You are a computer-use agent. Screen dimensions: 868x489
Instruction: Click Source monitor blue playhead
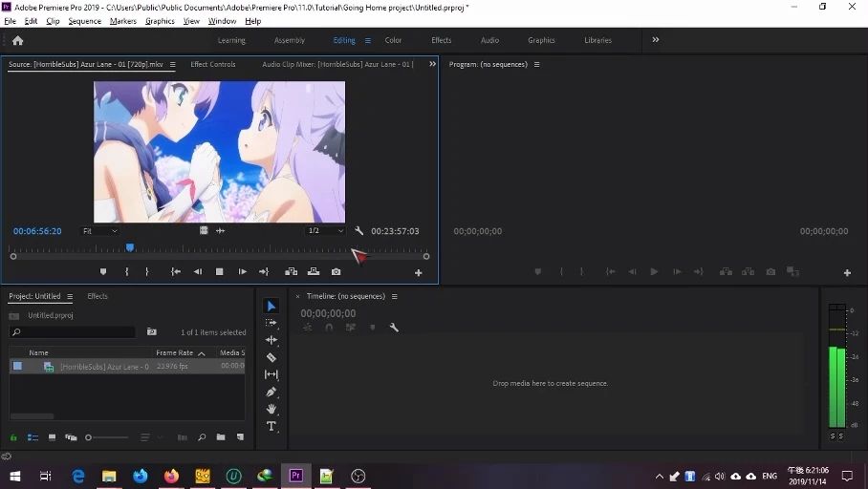[130, 247]
